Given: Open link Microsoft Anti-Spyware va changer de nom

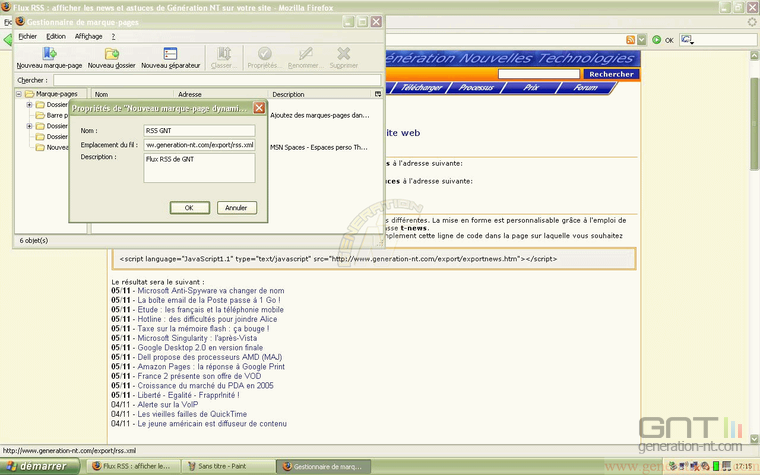Looking at the screenshot, I should [211, 291].
